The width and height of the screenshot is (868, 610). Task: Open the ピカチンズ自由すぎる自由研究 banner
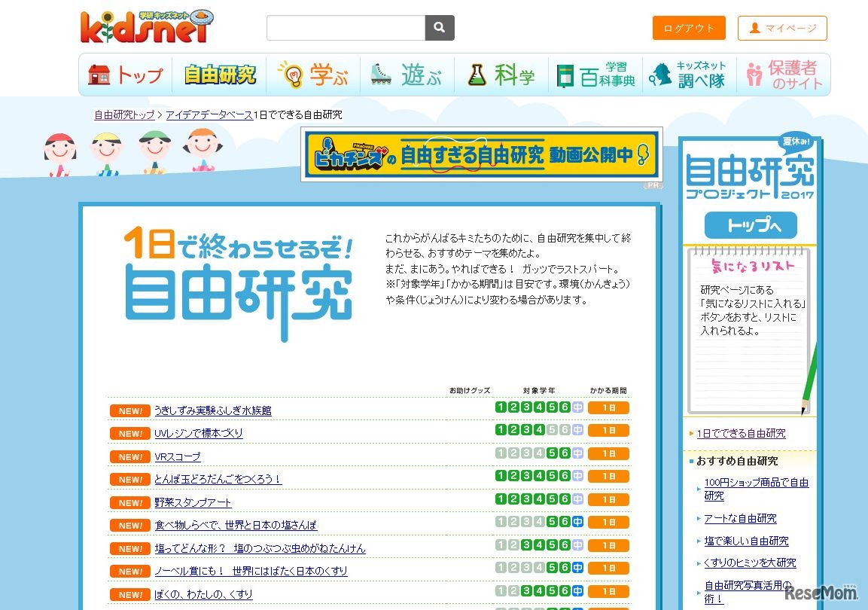481,154
